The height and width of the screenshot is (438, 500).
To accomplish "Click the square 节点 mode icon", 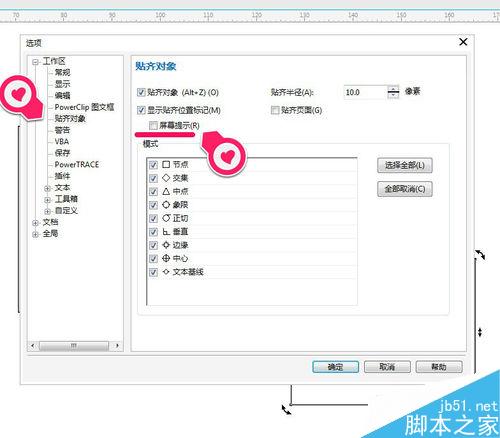I will [x=166, y=164].
